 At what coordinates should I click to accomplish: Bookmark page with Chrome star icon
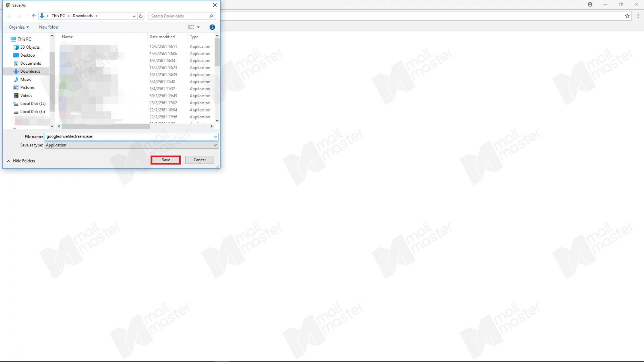(627, 16)
